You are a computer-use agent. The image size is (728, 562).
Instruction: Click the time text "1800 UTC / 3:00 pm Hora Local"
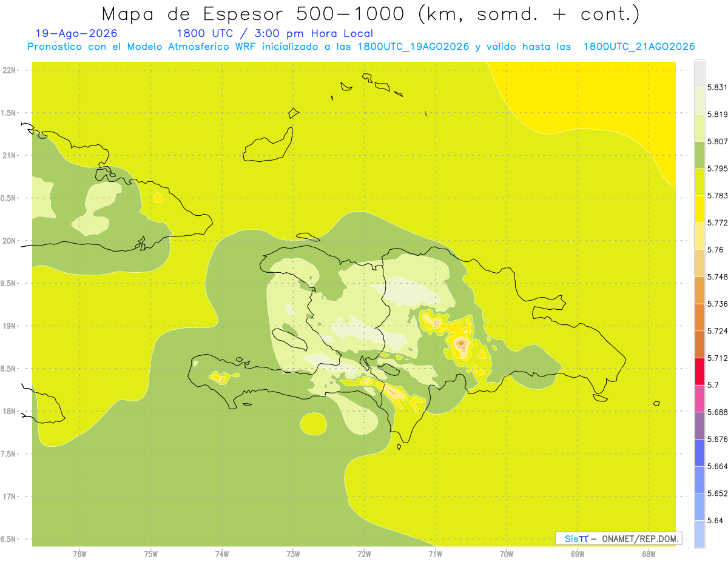point(274,33)
